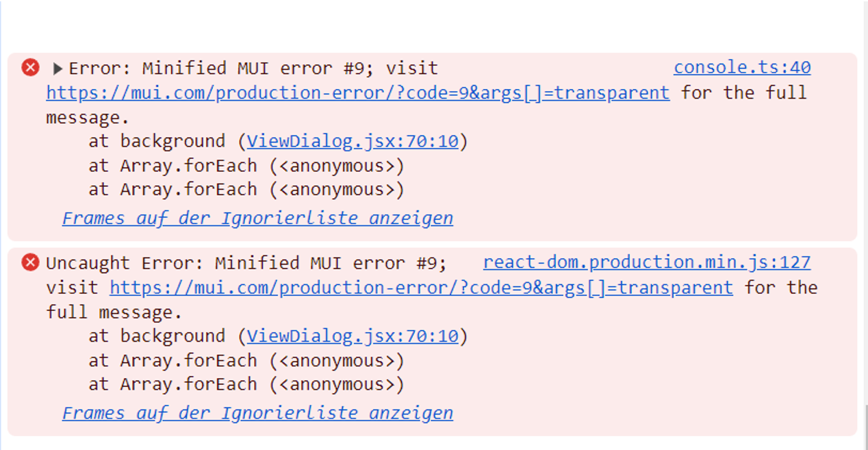Show ignored frames in the first error message
Viewport: 868px width, 450px height.
(x=257, y=218)
